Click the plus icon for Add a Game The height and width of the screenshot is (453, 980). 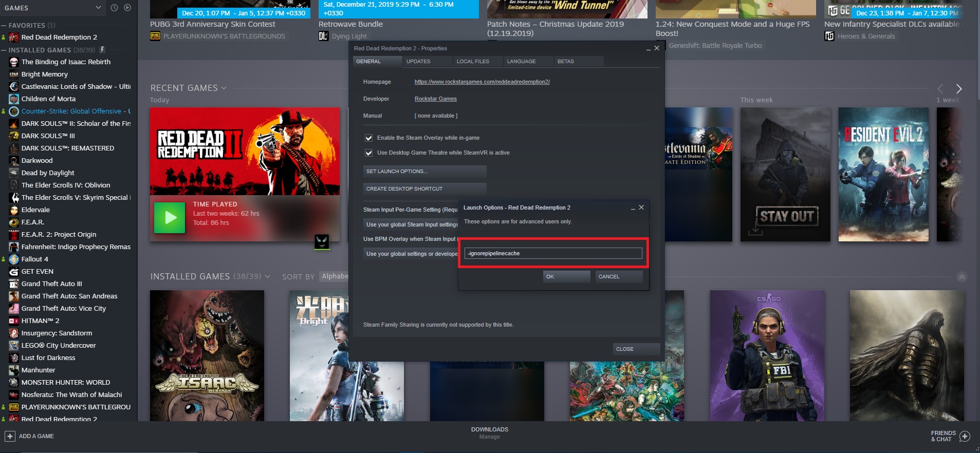10,436
